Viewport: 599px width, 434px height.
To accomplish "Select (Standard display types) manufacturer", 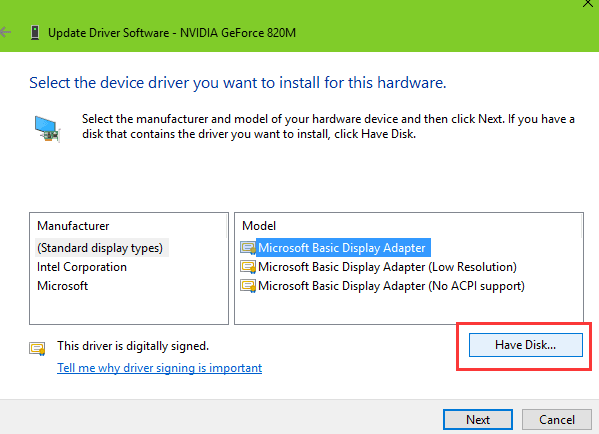I will pos(100,248).
